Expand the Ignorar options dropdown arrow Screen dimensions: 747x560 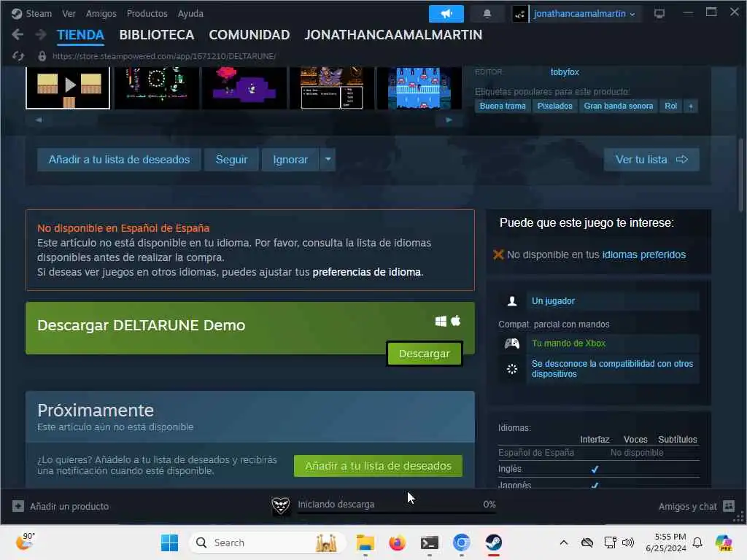328,160
